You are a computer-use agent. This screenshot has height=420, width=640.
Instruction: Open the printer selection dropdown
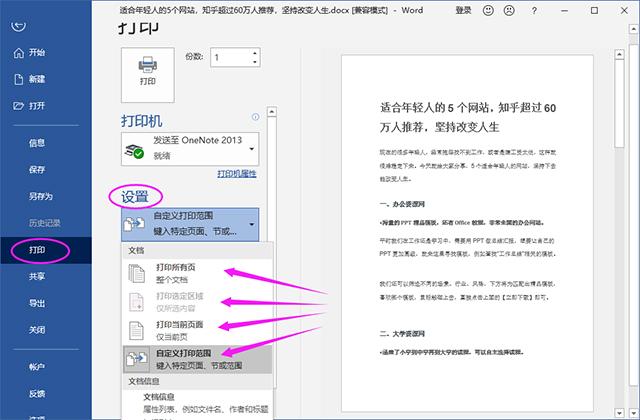190,149
